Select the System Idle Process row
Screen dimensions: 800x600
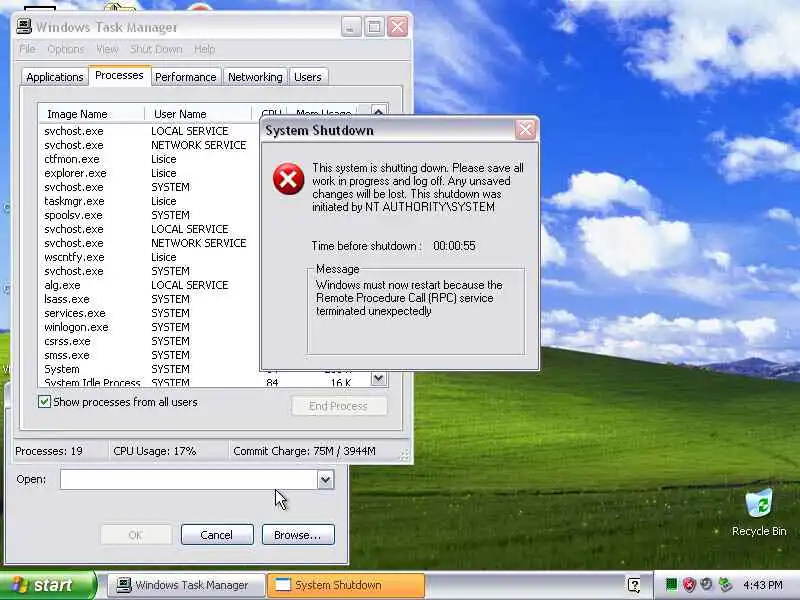[x=204, y=382]
